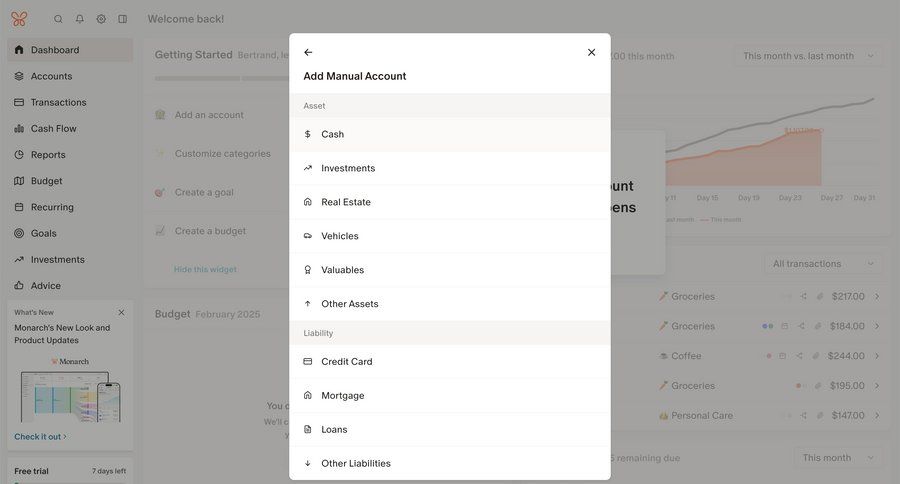Choose Loans liability type
900x484 pixels.
[450, 429]
